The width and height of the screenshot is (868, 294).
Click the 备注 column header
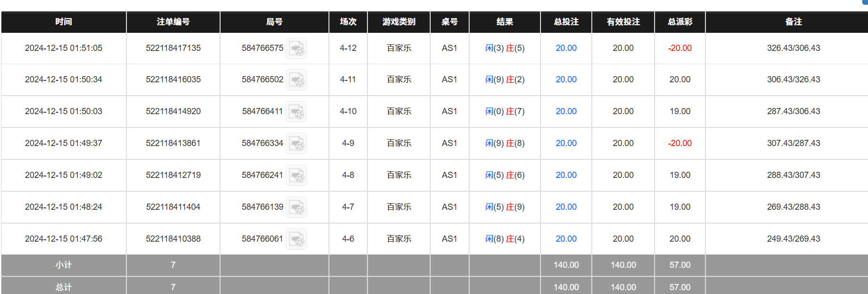point(793,22)
